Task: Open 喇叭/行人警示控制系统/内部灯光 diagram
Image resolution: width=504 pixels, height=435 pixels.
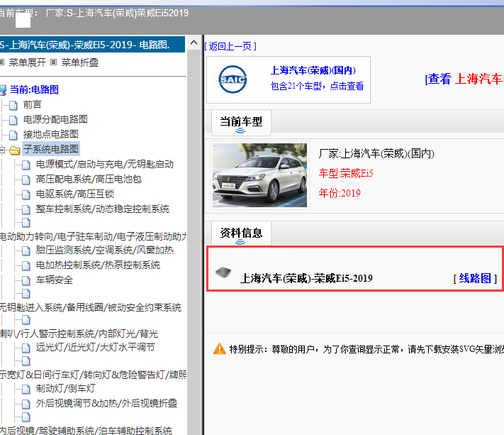Action: tap(79, 334)
